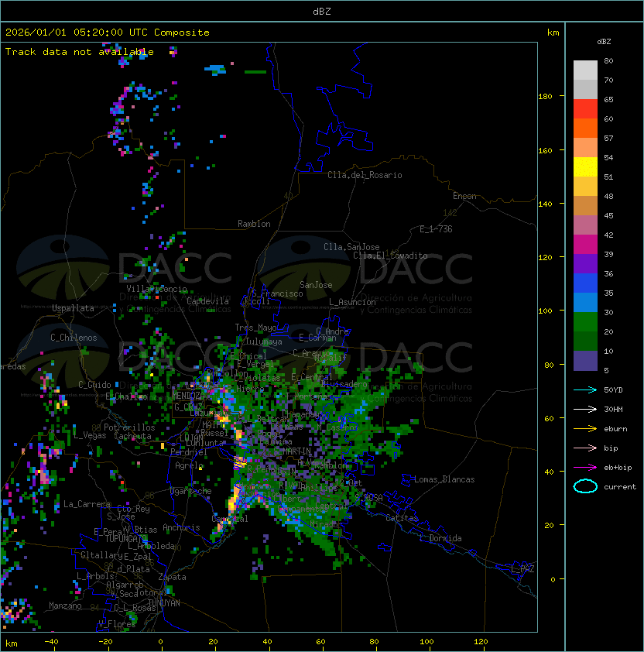The width and height of the screenshot is (644, 652).
Task: Pick the dark green swatch between 20 and 10
Action: (x=585, y=341)
